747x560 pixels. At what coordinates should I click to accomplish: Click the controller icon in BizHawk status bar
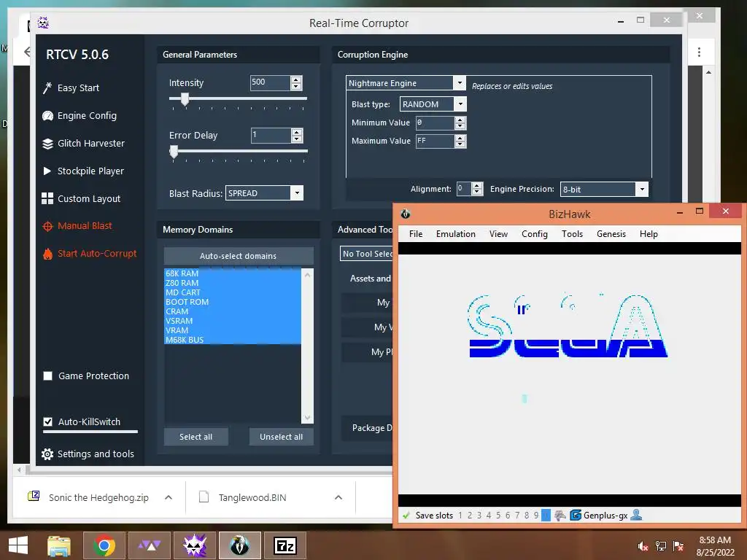560,515
